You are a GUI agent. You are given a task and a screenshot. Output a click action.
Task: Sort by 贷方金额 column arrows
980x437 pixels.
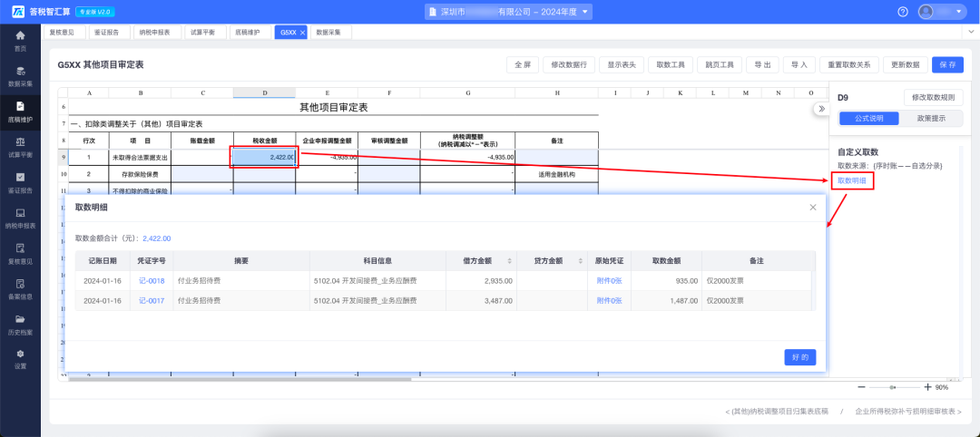(x=582, y=260)
